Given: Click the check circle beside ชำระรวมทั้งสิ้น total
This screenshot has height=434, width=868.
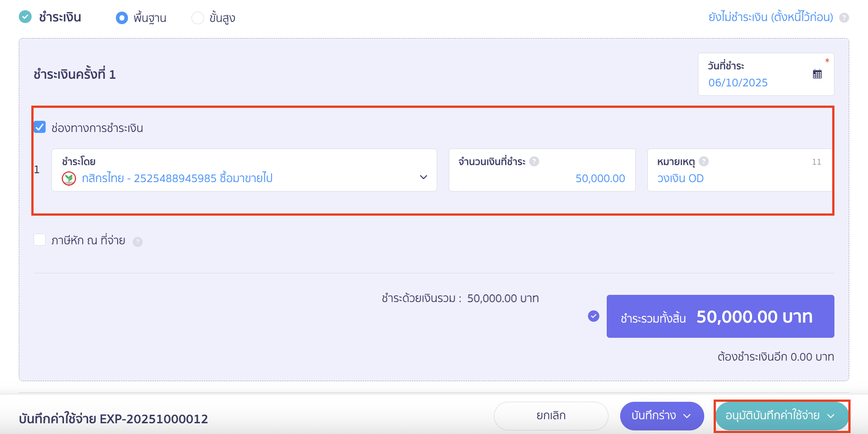Looking at the screenshot, I should (x=593, y=316).
